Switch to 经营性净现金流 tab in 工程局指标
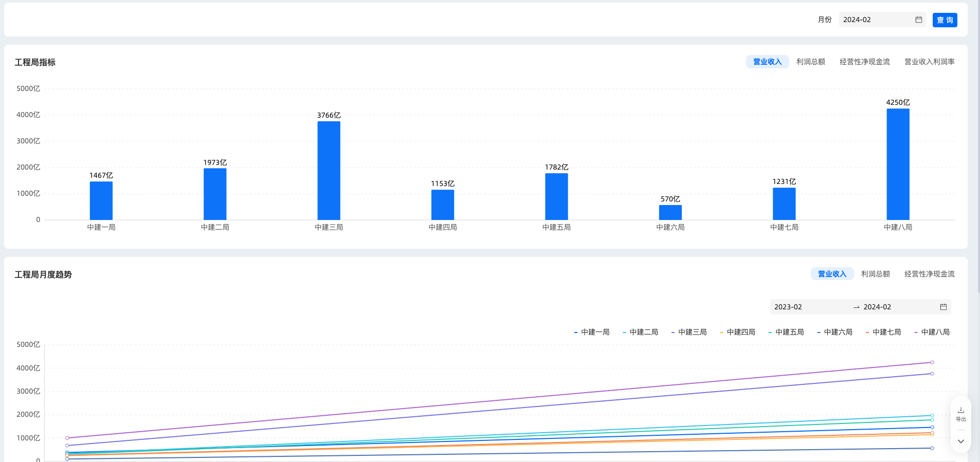 [x=864, y=62]
